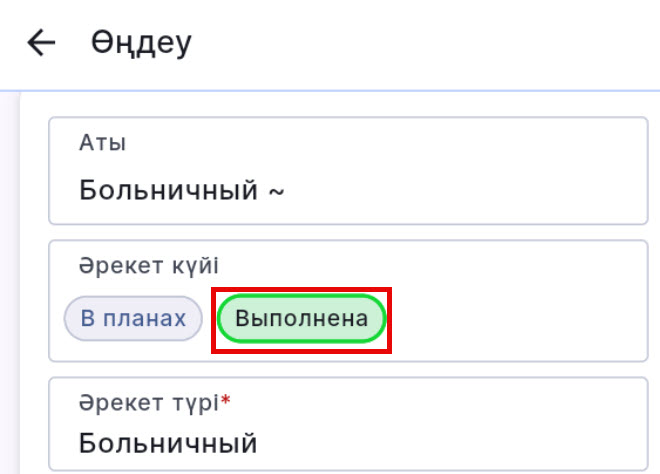Screen dimensions: 660x474
Task: Click the "Өңдеу" page title
Action: [142, 43]
